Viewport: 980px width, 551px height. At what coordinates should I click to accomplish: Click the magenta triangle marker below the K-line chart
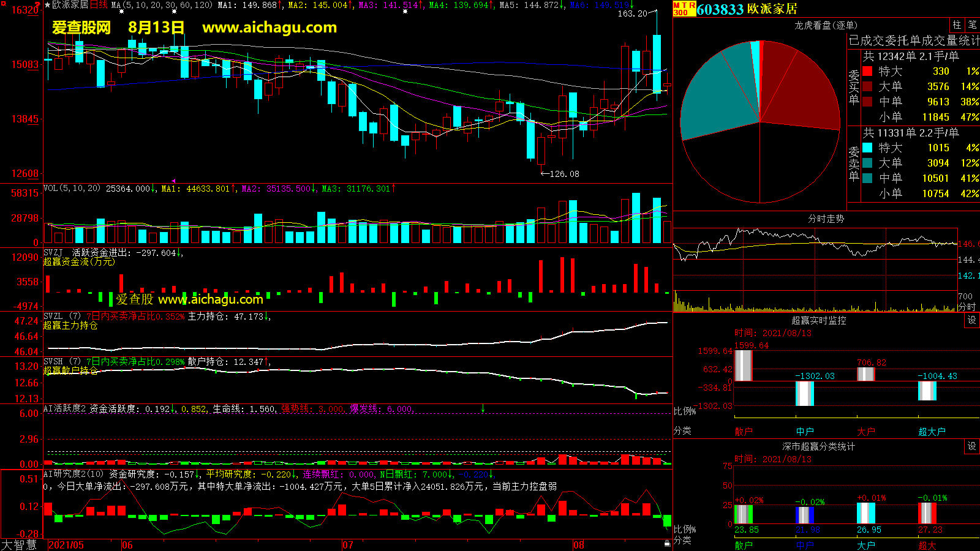[x=173, y=181]
